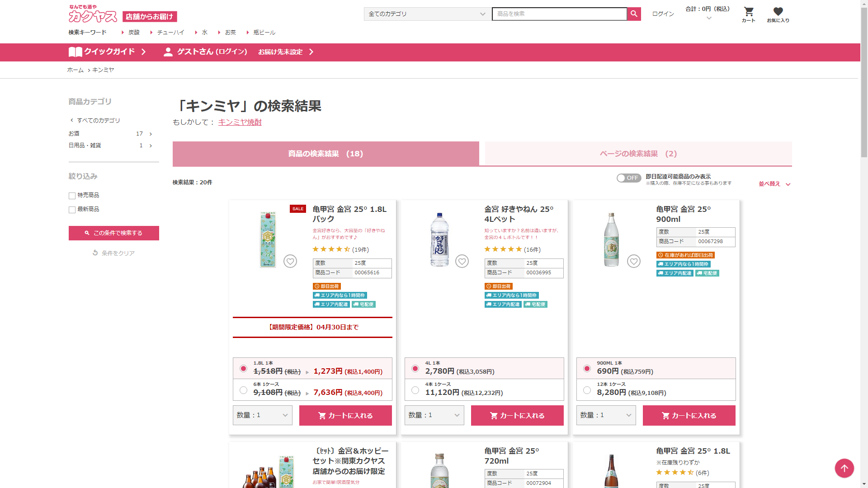The width and height of the screenshot is (868, 488).
Task: Open the クイックガイド book icon
Action: tap(75, 52)
